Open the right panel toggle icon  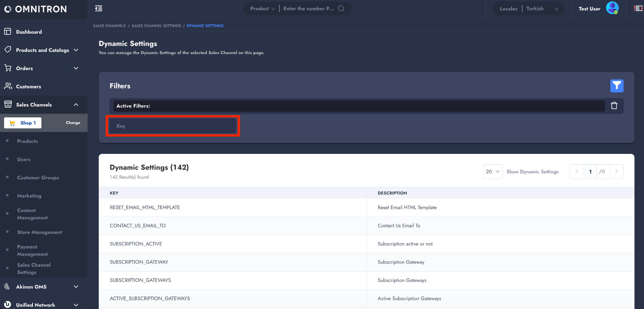click(638, 8)
